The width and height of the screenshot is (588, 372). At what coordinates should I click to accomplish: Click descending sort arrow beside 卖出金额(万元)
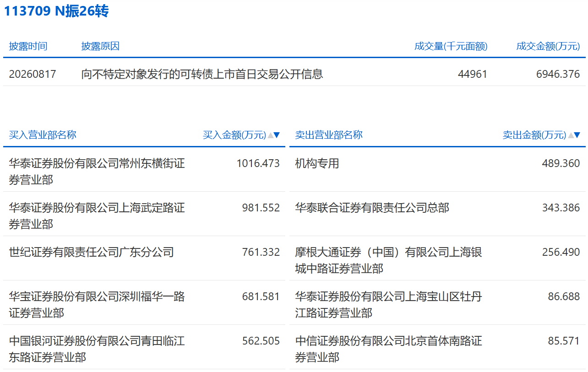(x=577, y=135)
